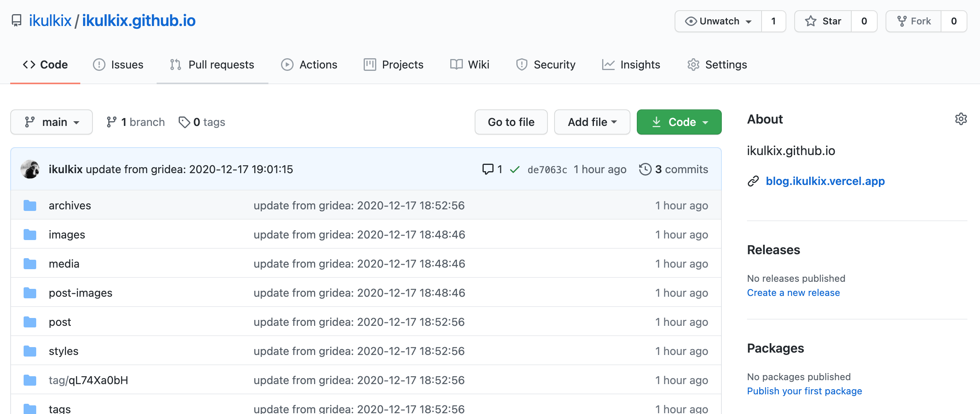Switch to the Issues tab
Screen dimensions: 980x414
tap(118, 65)
